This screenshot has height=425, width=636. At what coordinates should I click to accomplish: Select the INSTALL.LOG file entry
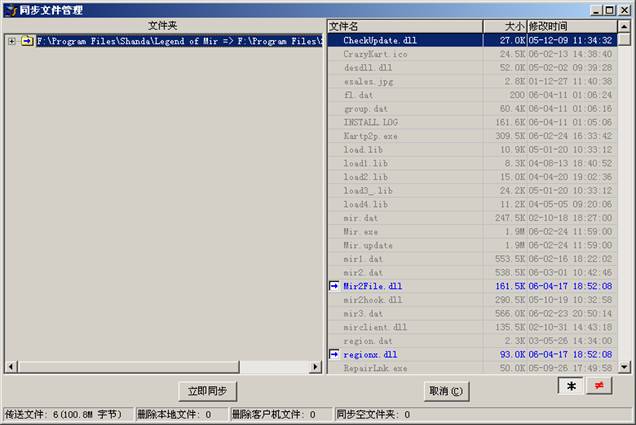(x=369, y=122)
